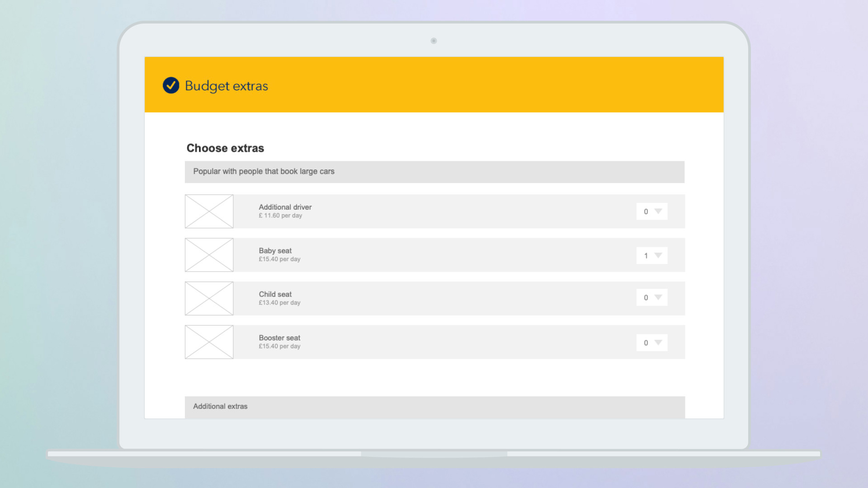
Task: Click the Baby seat label
Action: pyautogui.click(x=275, y=250)
